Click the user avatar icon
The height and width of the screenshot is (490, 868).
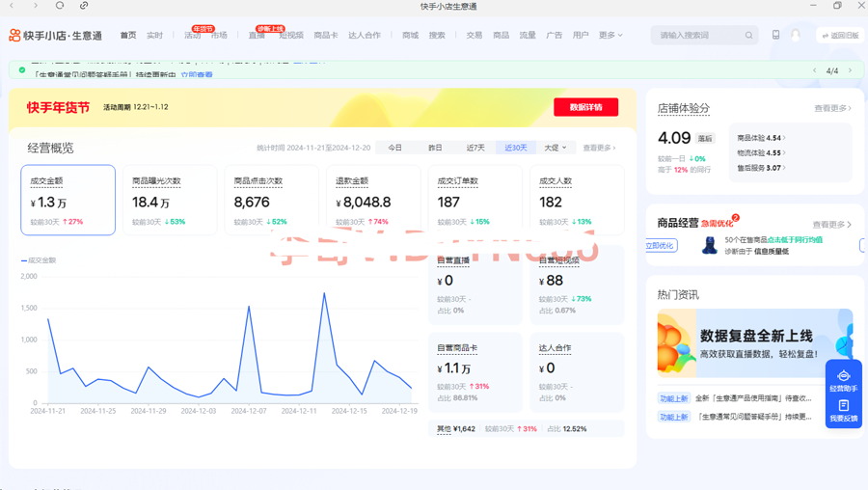(796, 35)
